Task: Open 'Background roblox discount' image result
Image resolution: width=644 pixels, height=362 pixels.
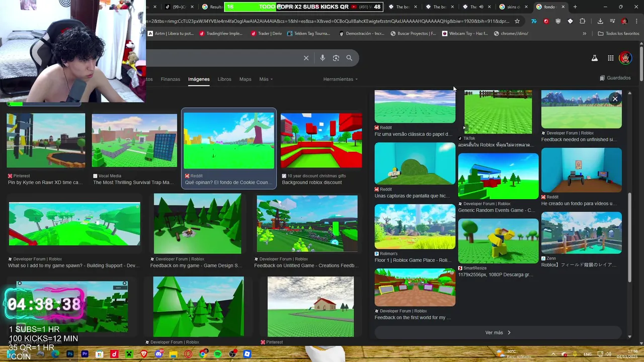Action: 321,140
